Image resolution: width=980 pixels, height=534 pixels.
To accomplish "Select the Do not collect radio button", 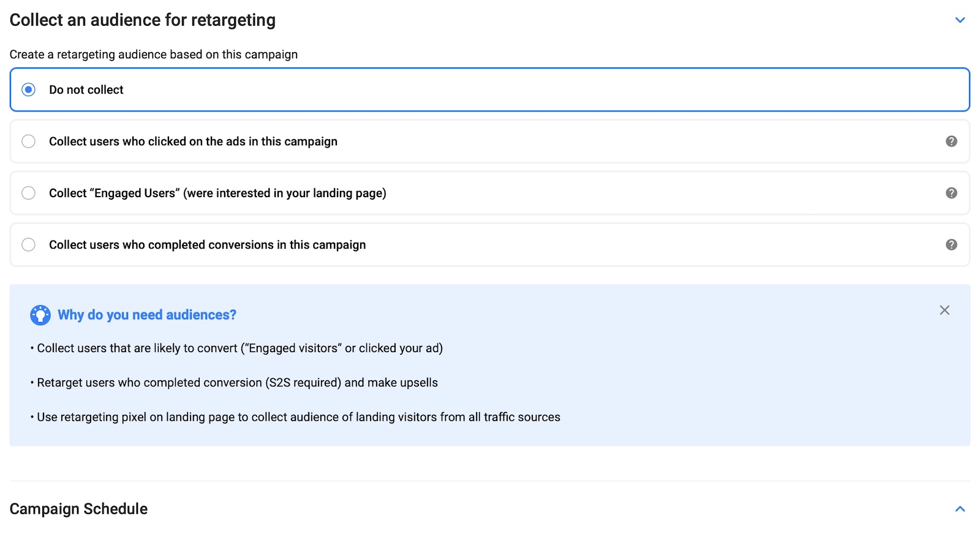I will pyautogui.click(x=28, y=90).
